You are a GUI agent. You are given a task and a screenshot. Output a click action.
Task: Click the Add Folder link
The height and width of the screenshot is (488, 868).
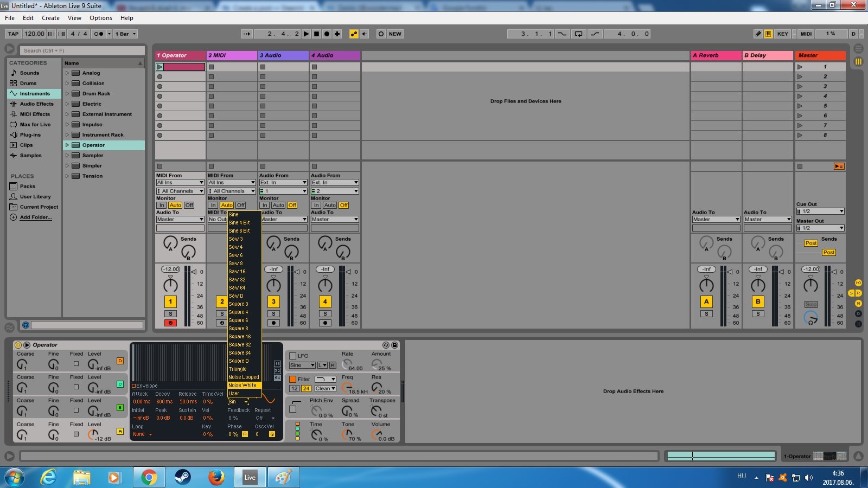36,217
